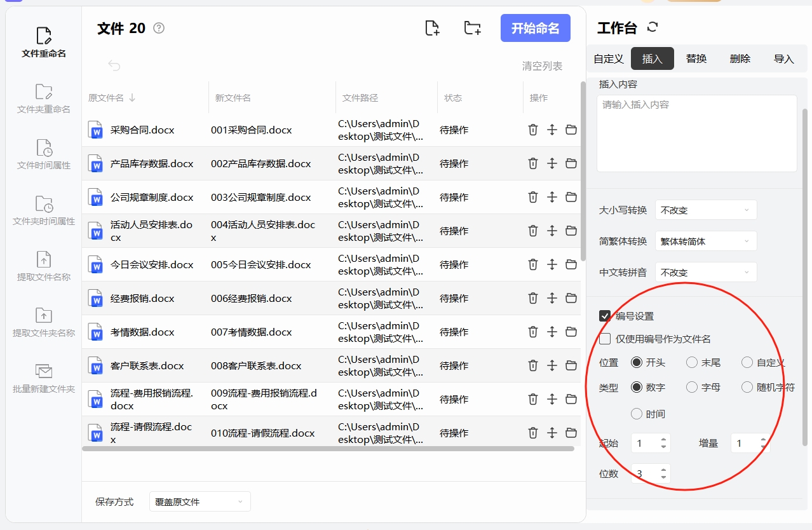Select 时间 type radio button

636,414
